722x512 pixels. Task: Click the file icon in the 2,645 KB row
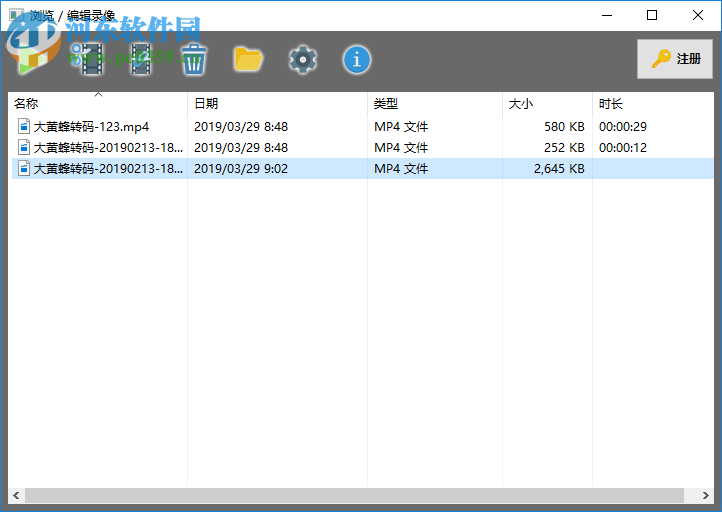(x=24, y=169)
